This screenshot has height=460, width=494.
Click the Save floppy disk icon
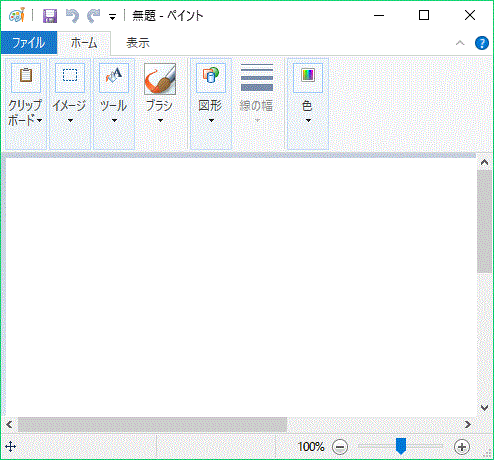coord(50,16)
